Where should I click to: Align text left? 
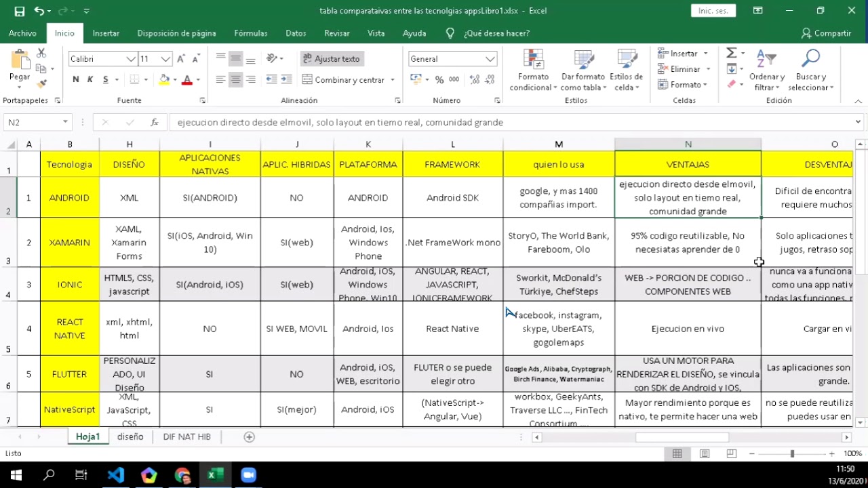click(220, 79)
